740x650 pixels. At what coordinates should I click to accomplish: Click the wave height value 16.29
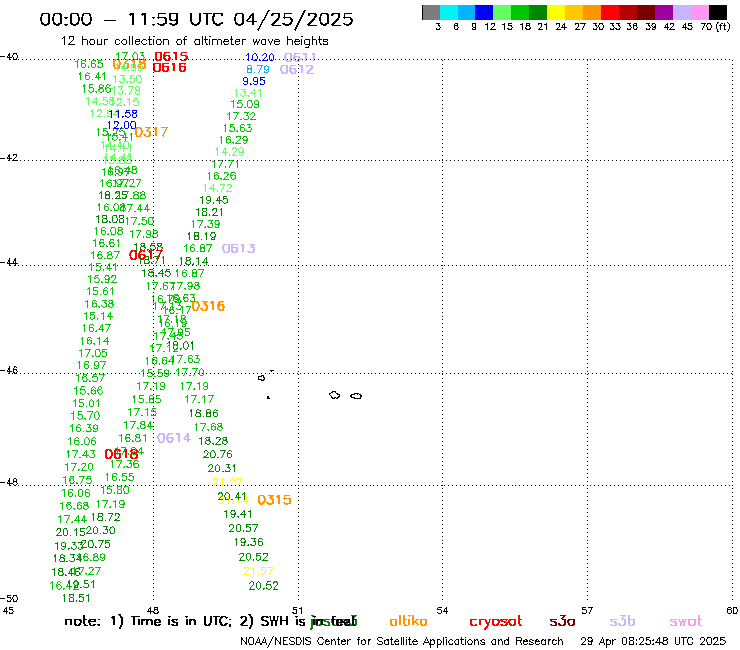[x=234, y=140]
